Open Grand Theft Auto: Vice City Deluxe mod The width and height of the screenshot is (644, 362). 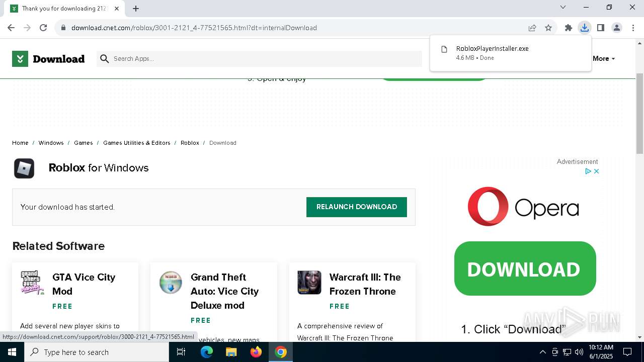tap(224, 291)
